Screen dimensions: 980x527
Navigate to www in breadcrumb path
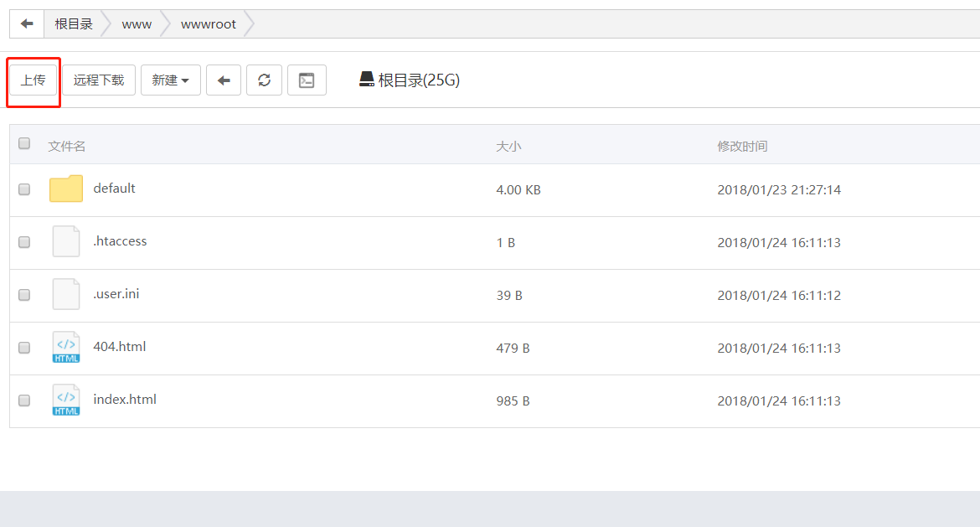click(x=137, y=24)
